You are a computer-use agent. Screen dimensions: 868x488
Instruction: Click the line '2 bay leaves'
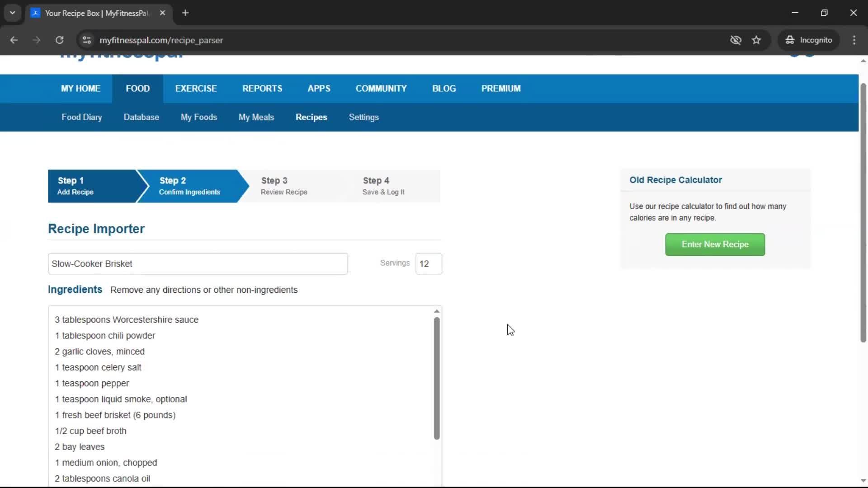coord(80,447)
